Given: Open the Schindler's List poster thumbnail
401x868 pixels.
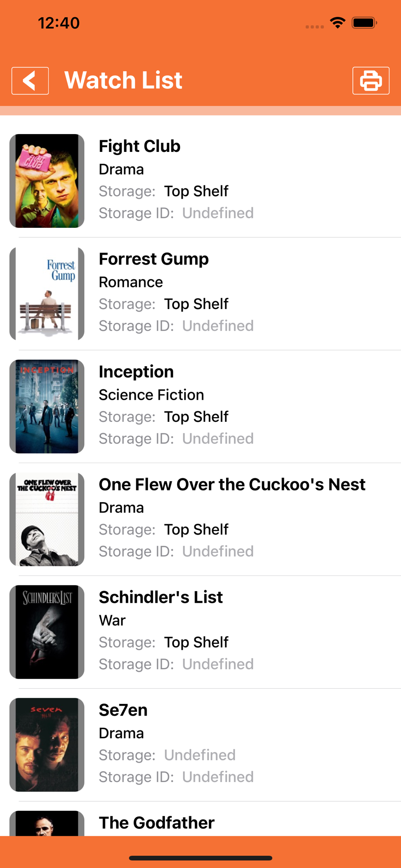Looking at the screenshot, I should 47,632.
